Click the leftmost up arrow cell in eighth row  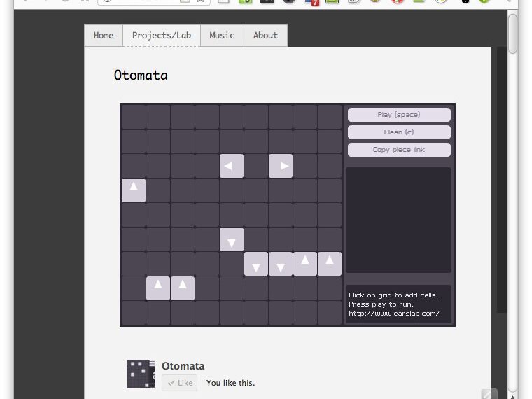coord(158,288)
